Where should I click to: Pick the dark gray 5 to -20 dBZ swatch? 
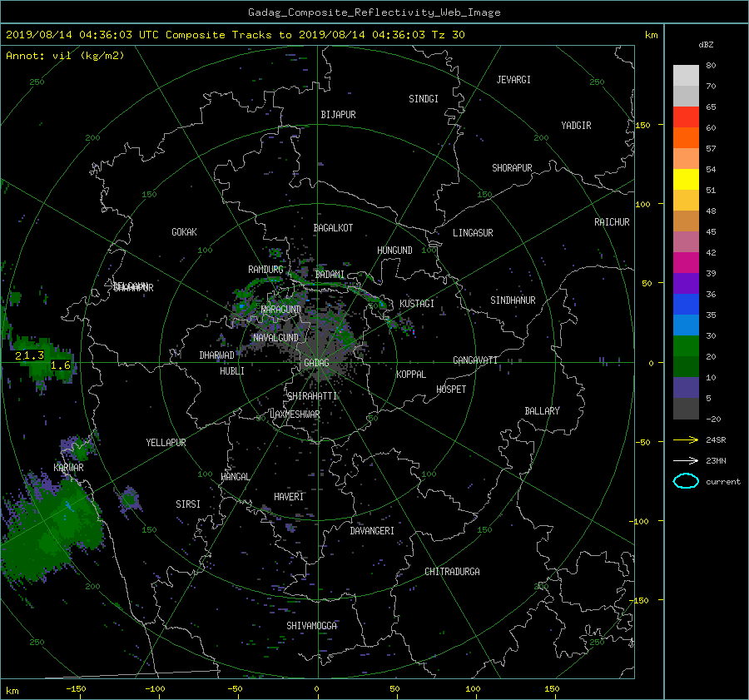686,409
